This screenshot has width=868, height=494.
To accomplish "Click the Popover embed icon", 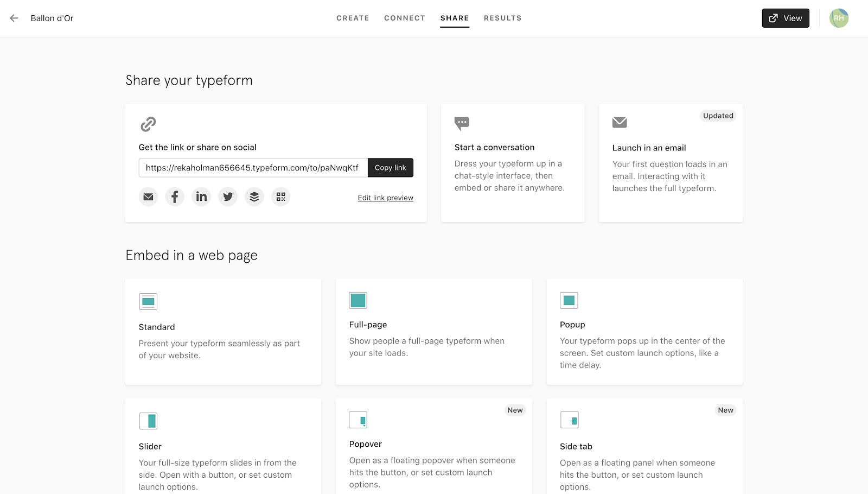I will (358, 420).
